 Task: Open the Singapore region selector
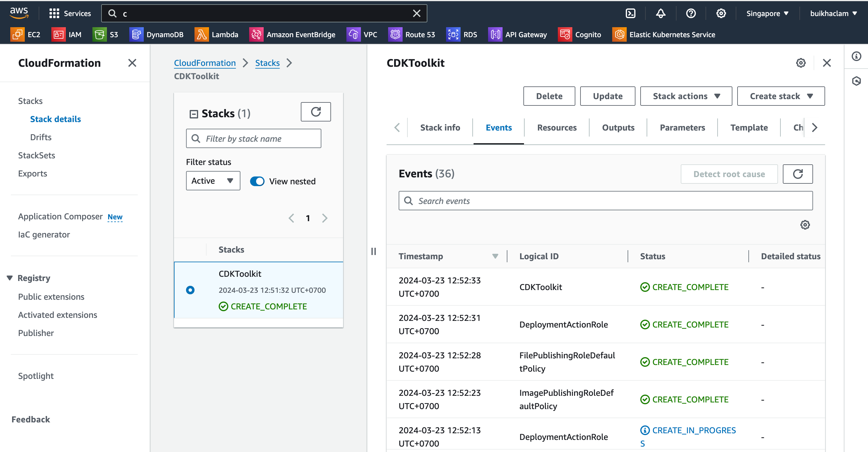(767, 14)
